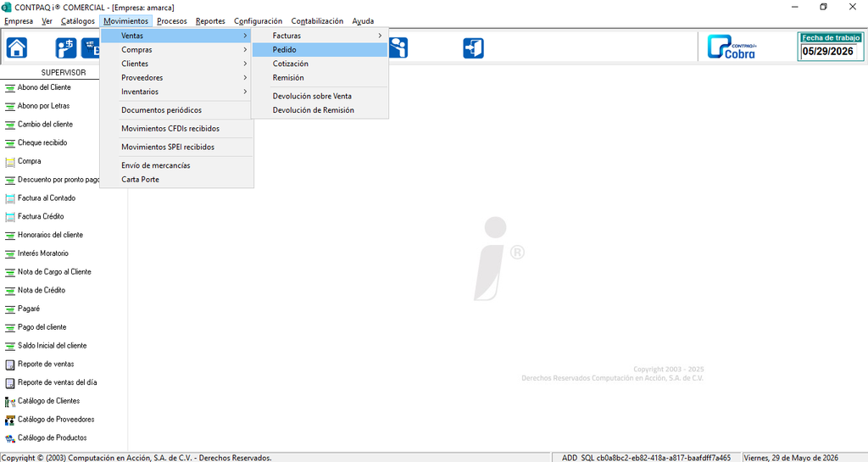Expand the Ventas submenu arrow

(245, 36)
